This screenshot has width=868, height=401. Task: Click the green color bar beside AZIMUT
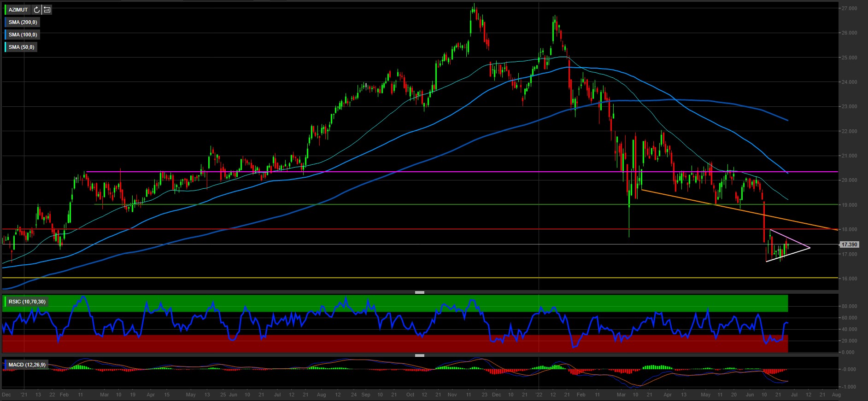[x=6, y=10]
